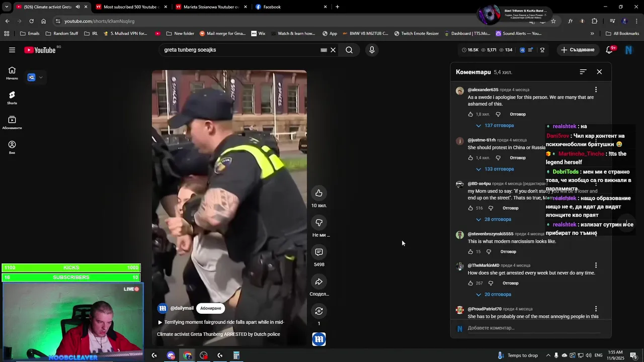Image resolution: width=644 pixels, height=362 pixels.
Task: Open comments icon showing 5498
Action: pos(319,252)
